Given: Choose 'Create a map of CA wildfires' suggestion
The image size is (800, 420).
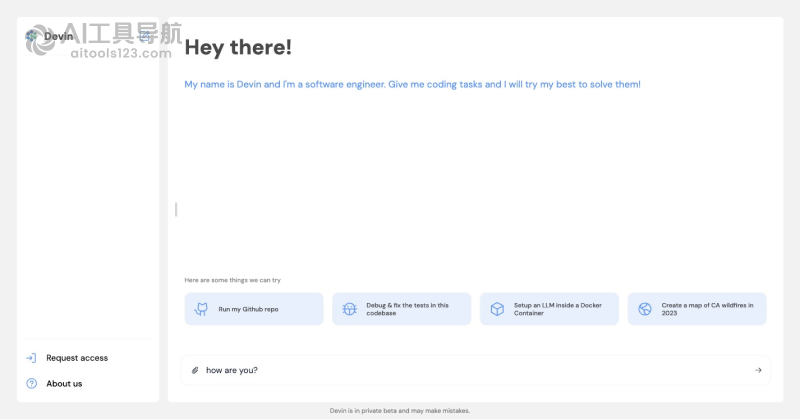Looking at the screenshot, I should tap(697, 309).
